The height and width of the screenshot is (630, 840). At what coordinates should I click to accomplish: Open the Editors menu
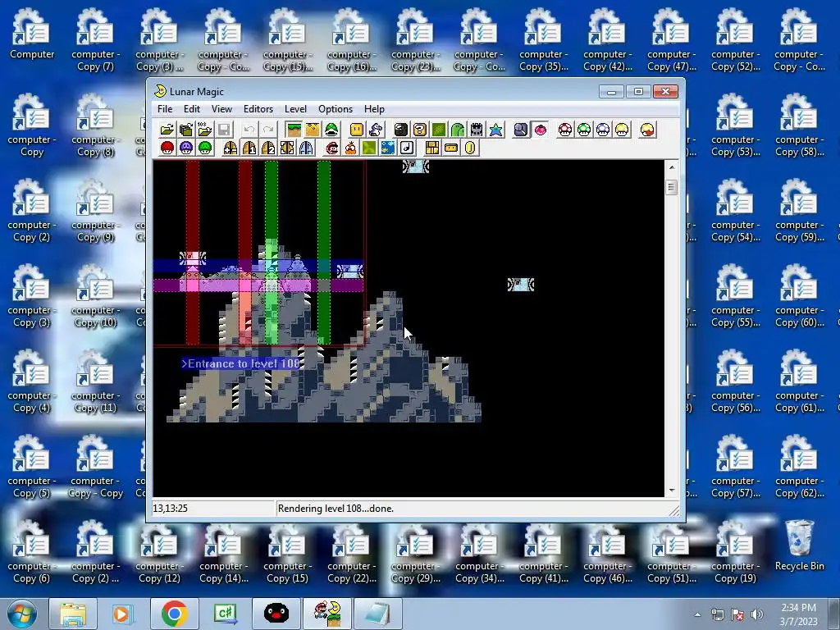258,109
